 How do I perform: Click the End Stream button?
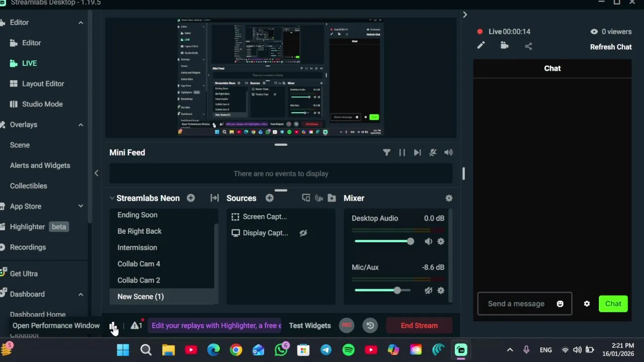click(x=419, y=325)
